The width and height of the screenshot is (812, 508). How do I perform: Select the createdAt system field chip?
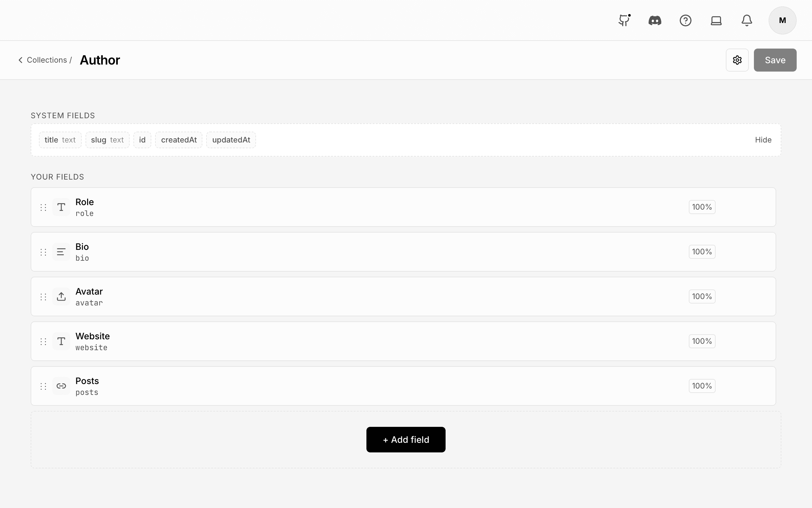179,140
